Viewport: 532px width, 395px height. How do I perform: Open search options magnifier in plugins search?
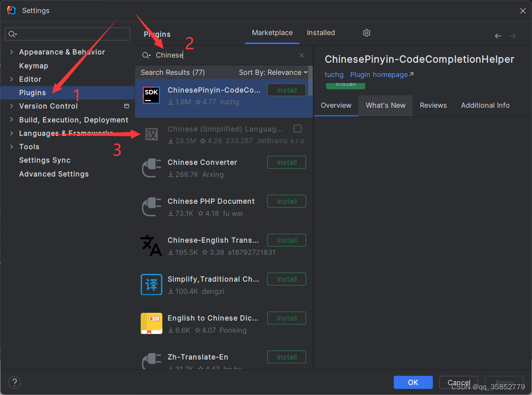point(147,55)
